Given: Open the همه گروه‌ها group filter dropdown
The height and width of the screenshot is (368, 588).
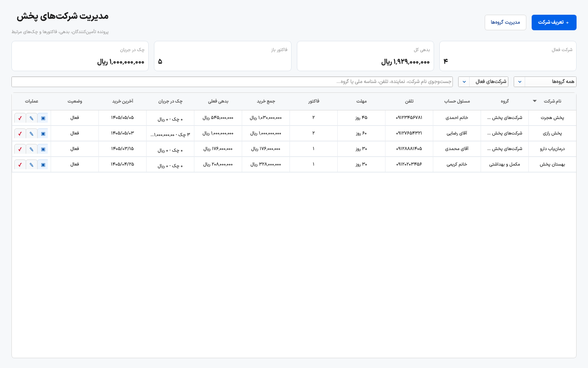Looking at the screenshot, I should [545, 82].
